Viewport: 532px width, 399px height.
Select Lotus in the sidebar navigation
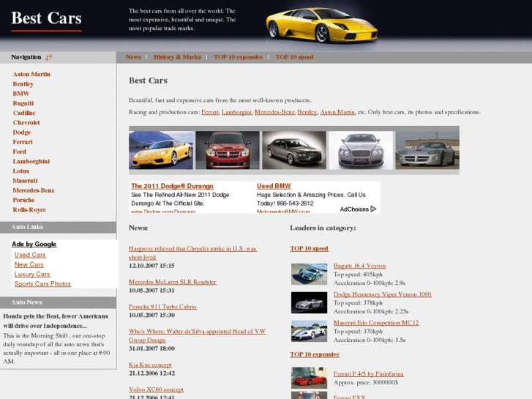[21, 171]
